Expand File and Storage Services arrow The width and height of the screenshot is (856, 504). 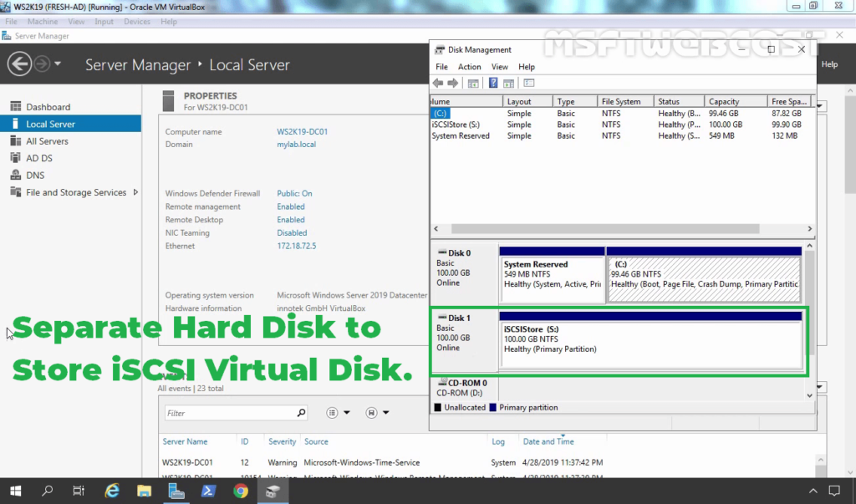tap(135, 192)
